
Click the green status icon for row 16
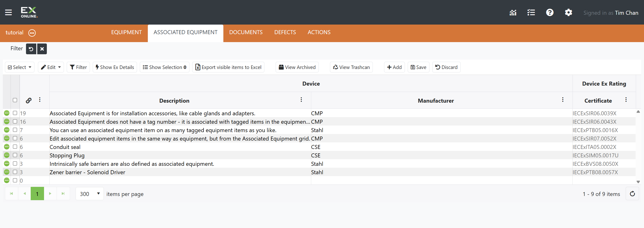pyautogui.click(x=7, y=122)
